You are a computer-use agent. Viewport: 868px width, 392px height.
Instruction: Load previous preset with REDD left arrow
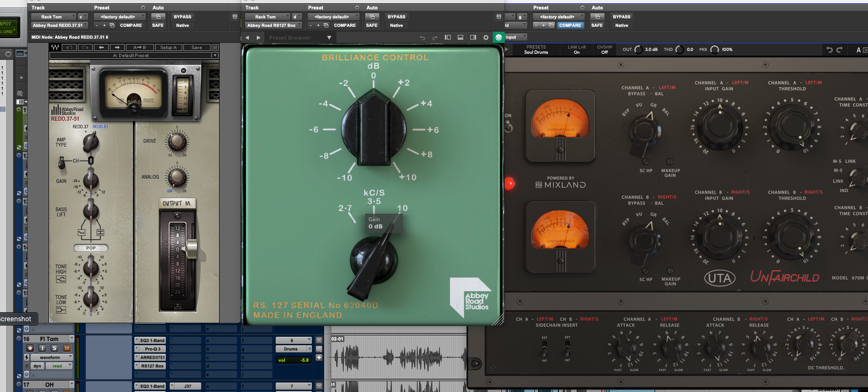[101, 47]
